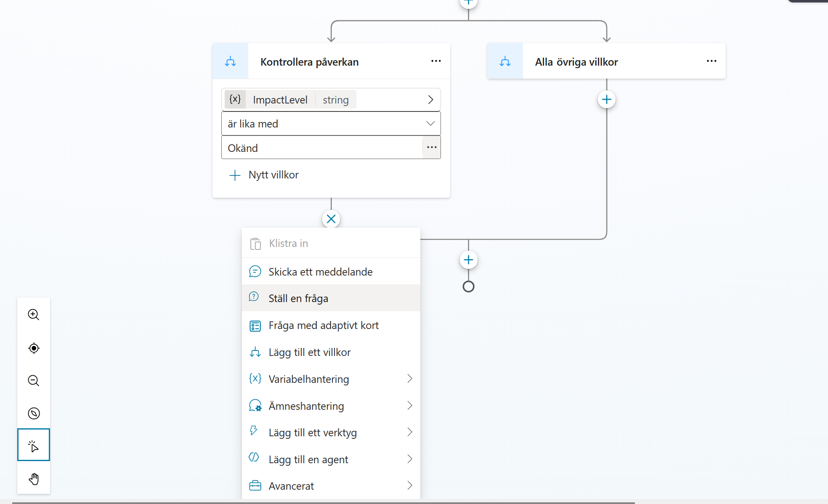
Task: Click the Okänd value input field
Action: click(x=322, y=148)
